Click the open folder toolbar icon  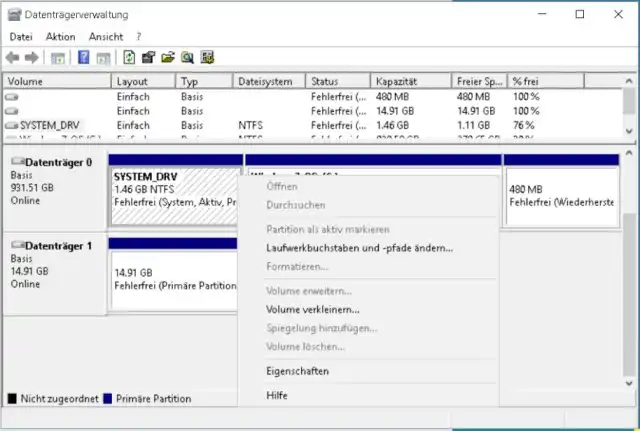(x=168, y=57)
